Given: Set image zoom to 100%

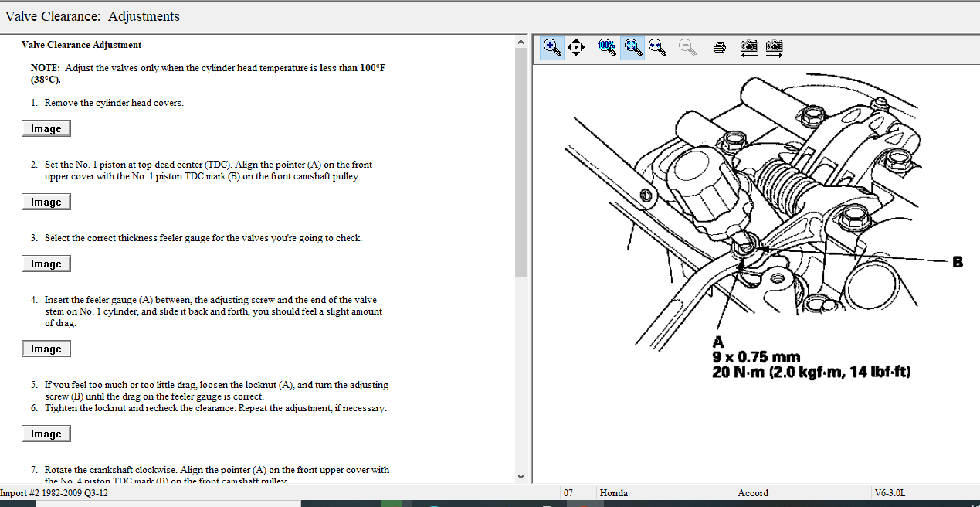Looking at the screenshot, I should tap(606, 47).
